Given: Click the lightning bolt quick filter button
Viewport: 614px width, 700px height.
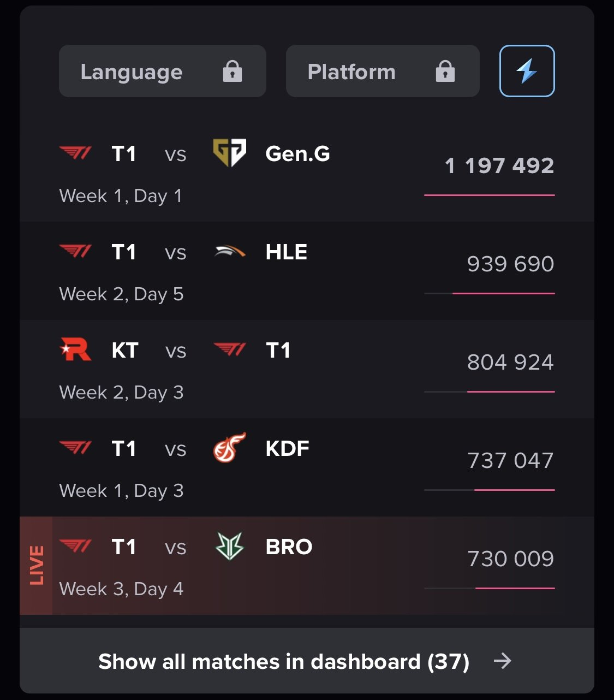Looking at the screenshot, I should coord(527,71).
